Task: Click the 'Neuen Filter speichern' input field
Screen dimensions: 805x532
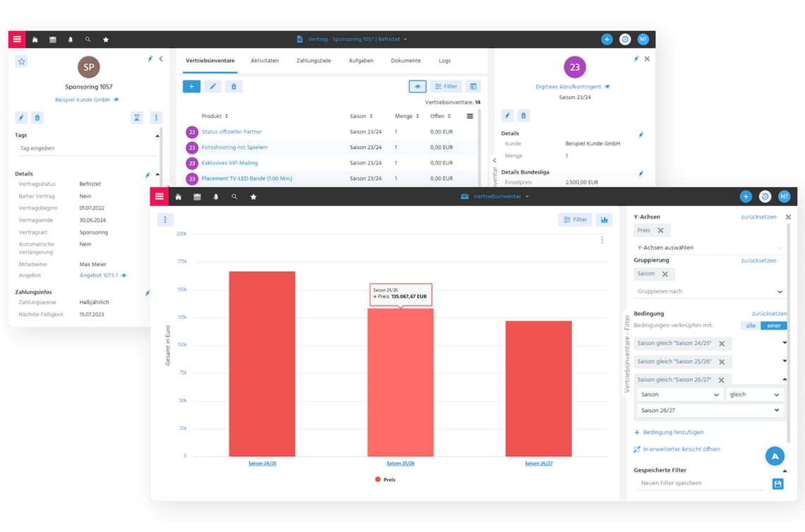Action: tap(701, 483)
